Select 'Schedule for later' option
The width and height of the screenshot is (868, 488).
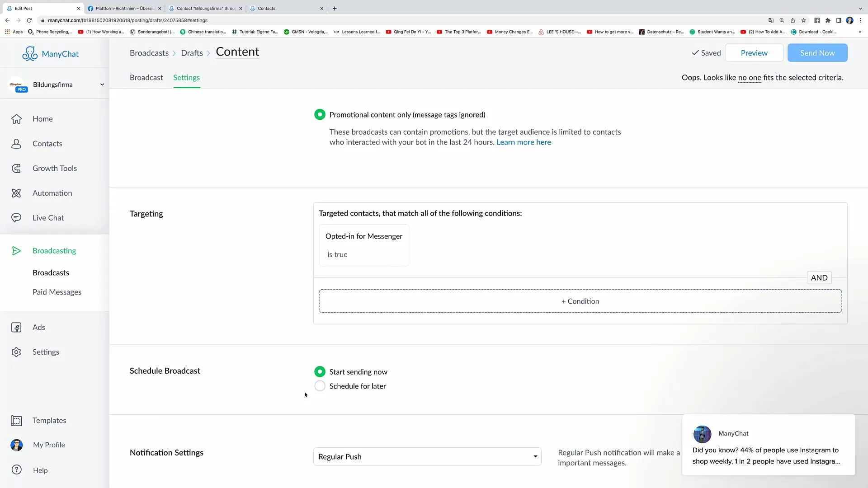click(320, 386)
